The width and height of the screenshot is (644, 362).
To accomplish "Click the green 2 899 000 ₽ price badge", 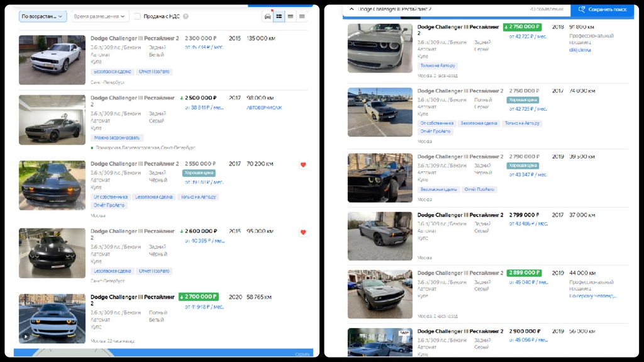I will tap(524, 273).
